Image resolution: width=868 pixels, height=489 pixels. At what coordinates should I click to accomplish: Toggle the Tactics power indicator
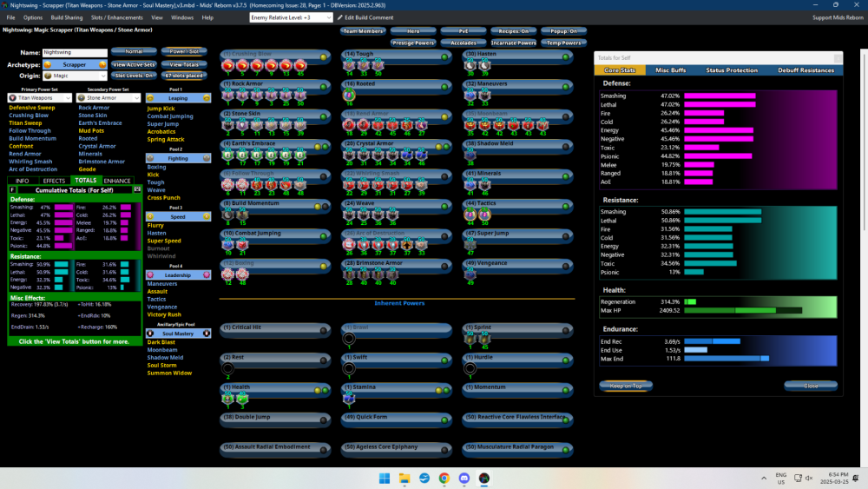pyautogui.click(x=566, y=207)
